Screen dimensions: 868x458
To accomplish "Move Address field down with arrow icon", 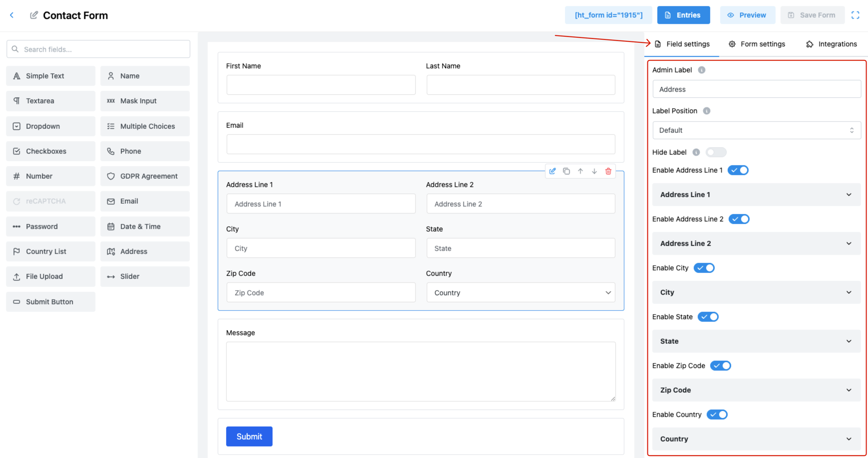I will [x=594, y=171].
